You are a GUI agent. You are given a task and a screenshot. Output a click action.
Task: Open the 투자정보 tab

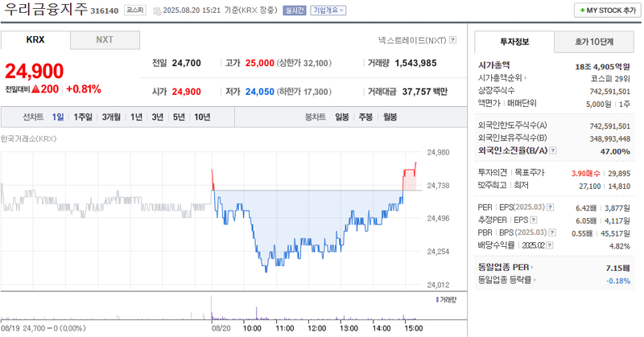pos(514,42)
